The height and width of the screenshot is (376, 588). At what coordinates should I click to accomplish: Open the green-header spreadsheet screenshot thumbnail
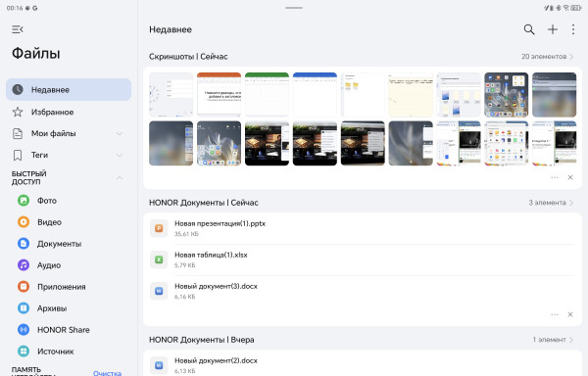coord(267,95)
